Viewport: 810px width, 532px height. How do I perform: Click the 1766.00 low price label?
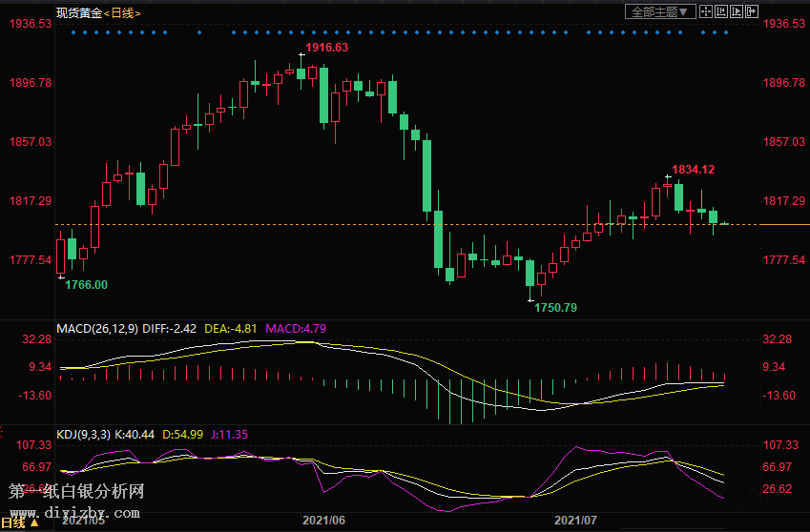[86, 284]
